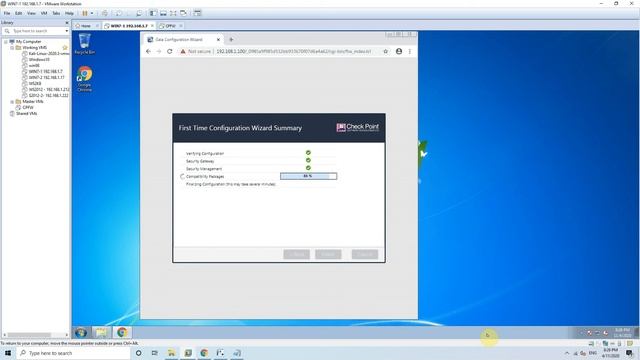Click the Check Point logo
This screenshot has height=360, width=640.
coord(358,127)
